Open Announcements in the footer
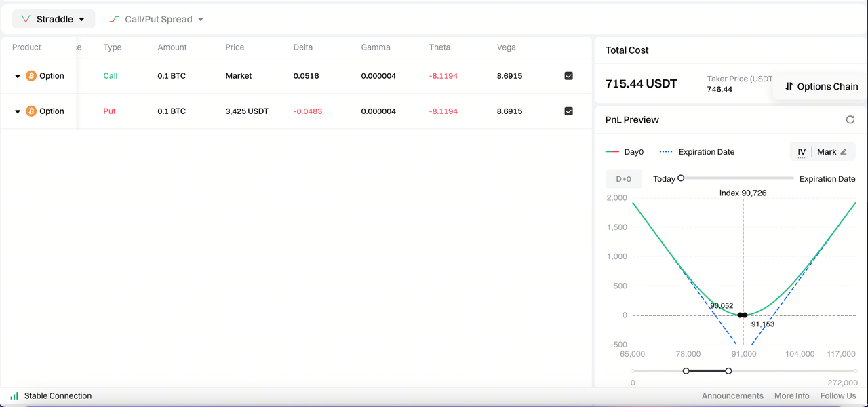Viewport: 868px width, 407px height. (732, 395)
